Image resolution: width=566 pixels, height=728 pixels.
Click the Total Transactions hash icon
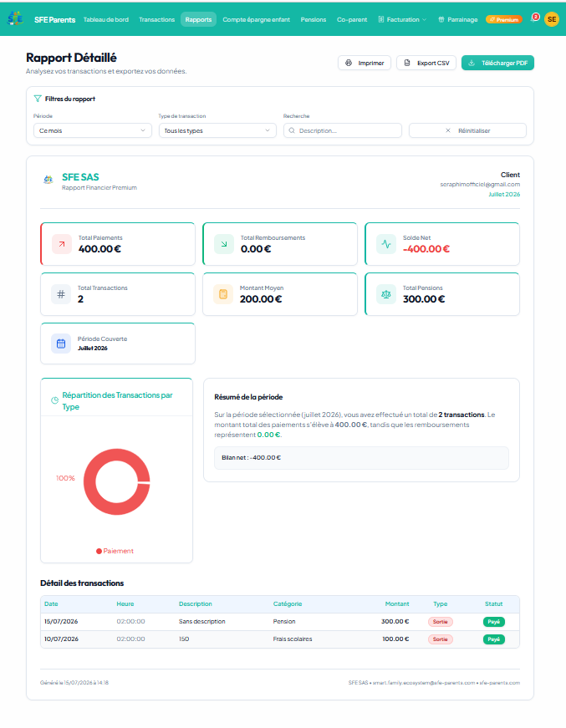[x=61, y=294]
